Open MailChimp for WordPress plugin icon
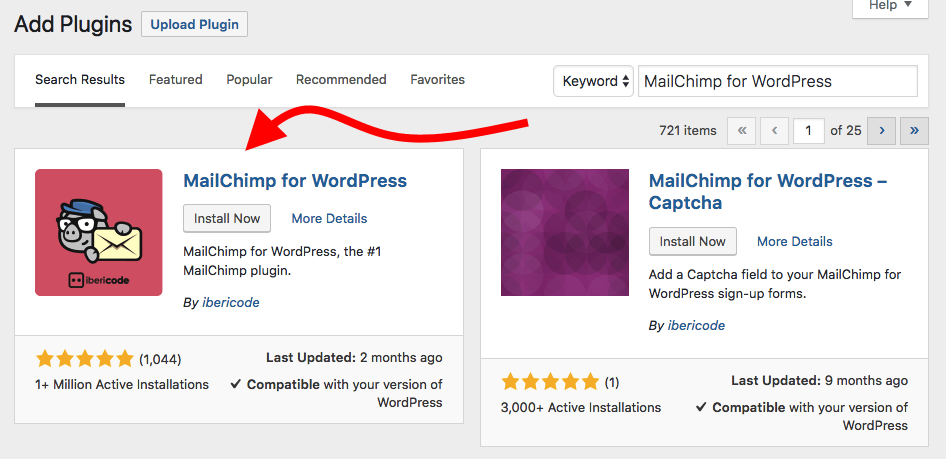Image resolution: width=946 pixels, height=459 pixels. coord(99,232)
